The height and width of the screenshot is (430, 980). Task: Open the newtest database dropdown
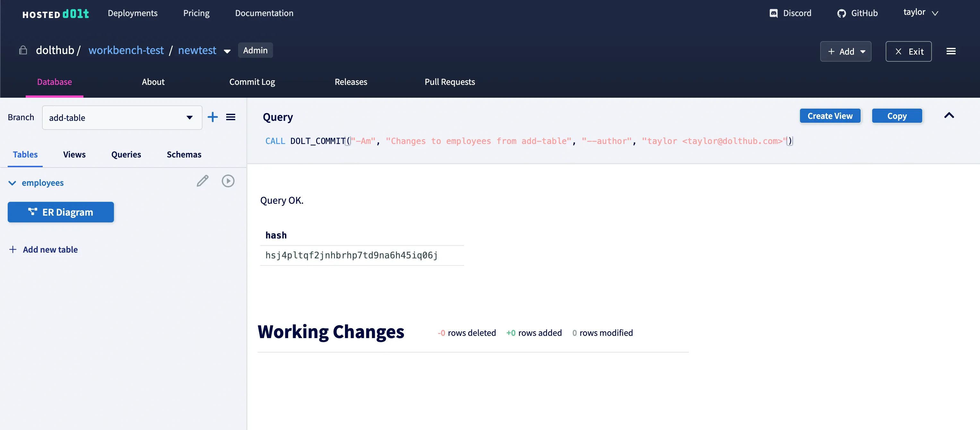227,51
